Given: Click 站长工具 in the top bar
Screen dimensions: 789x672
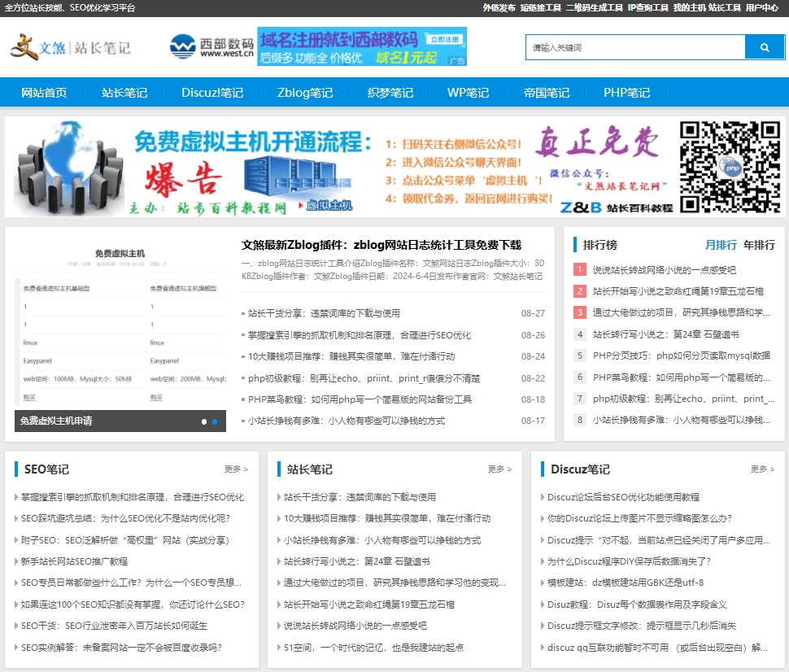Looking at the screenshot, I should (725, 7).
